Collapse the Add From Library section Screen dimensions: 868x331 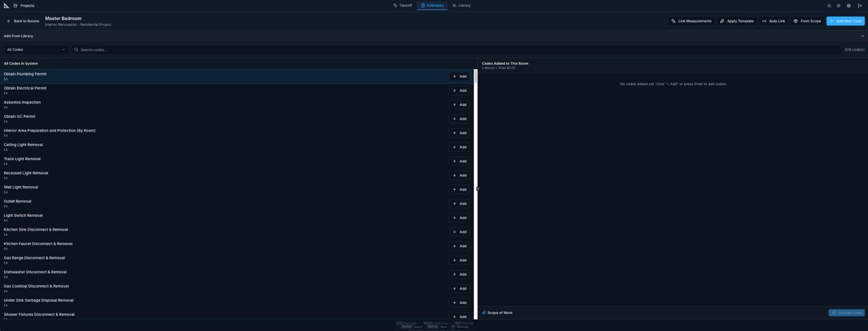(x=863, y=36)
